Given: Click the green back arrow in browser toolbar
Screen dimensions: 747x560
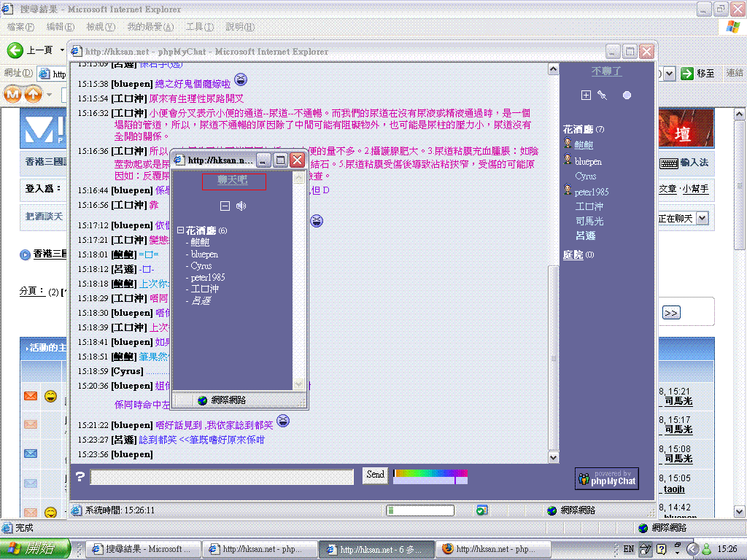Looking at the screenshot, I should click(x=15, y=50).
